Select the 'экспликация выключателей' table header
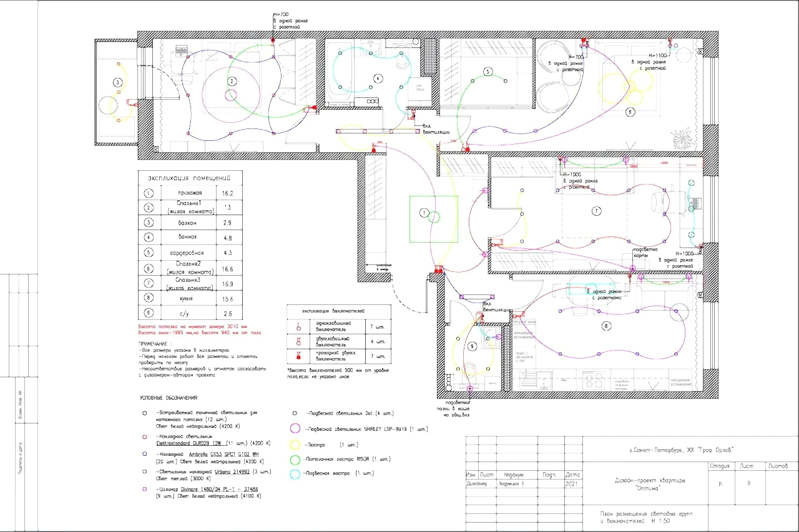The image size is (799, 532). [338, 310]
